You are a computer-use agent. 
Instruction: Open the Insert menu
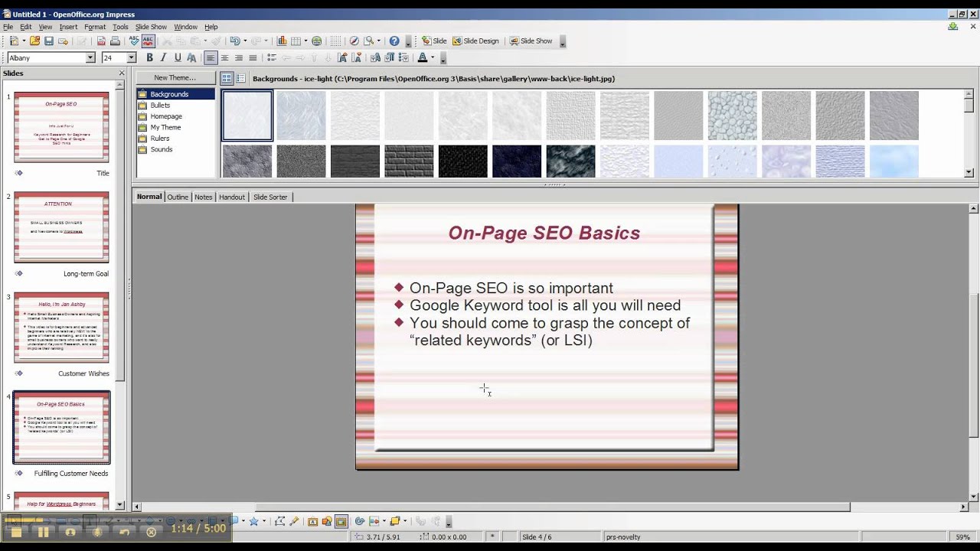coord(68,27)
